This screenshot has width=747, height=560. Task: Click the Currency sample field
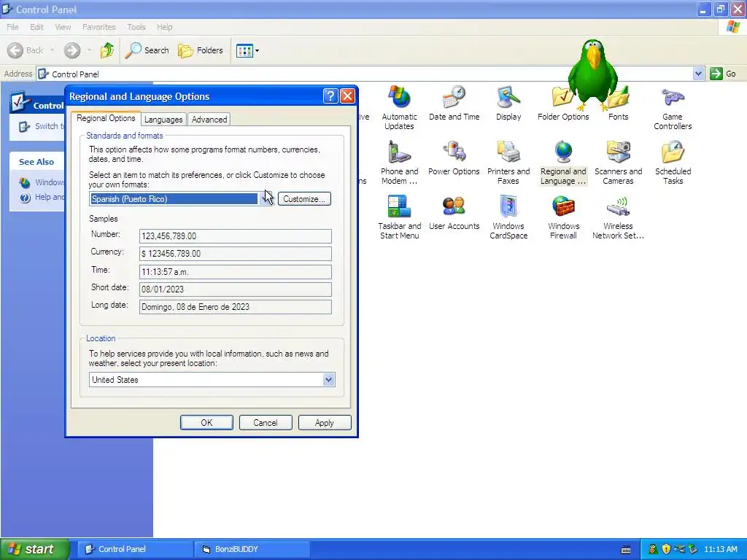(236, 254)
